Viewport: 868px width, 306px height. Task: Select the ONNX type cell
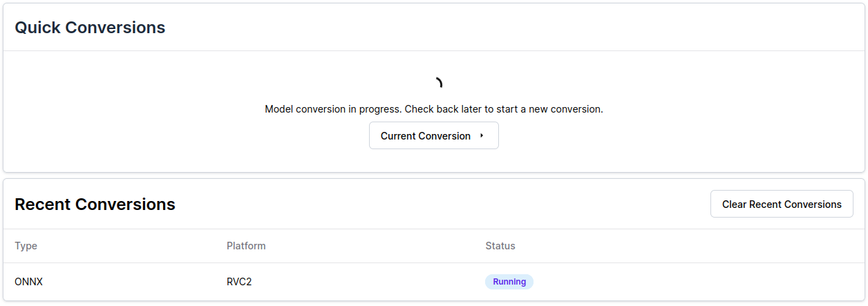tap(28, 282)
